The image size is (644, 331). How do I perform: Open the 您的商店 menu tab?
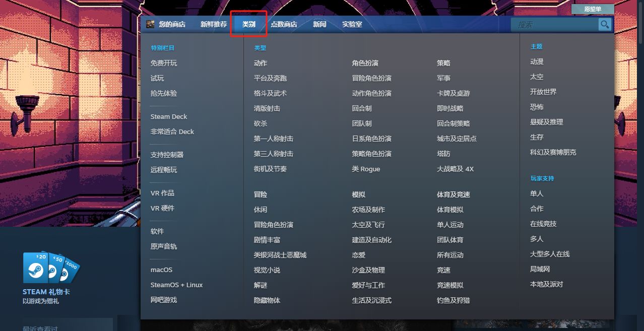(172, 24)
